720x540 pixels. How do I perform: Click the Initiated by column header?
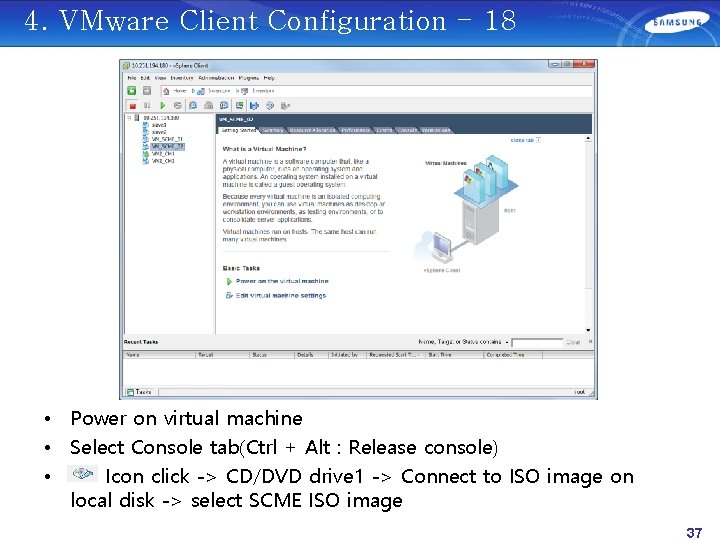coord(347,355)
